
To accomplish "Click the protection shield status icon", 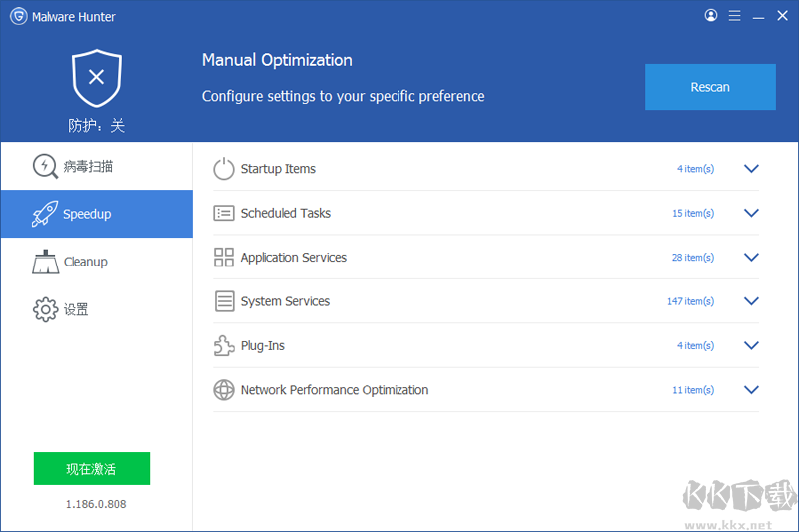I will click(96, 79).
